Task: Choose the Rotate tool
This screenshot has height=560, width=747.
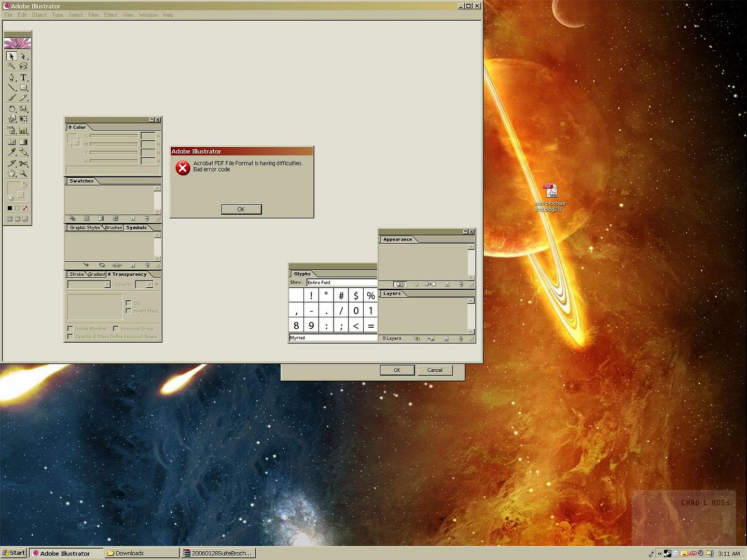Action: pyautogui.click(x=11, y=109)
